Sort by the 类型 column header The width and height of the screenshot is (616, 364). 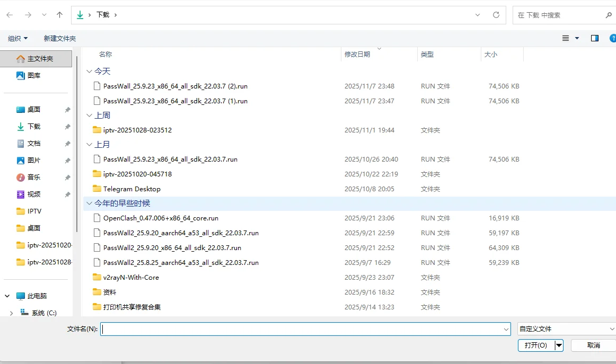427,54
